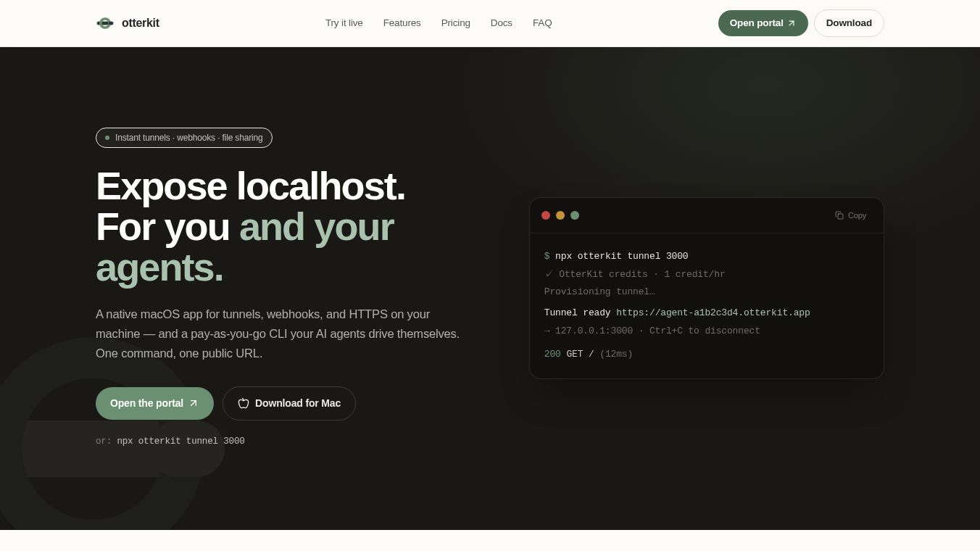Click the '$ npx otterkit tunnel 3000' terminal line

click(616, 257)
